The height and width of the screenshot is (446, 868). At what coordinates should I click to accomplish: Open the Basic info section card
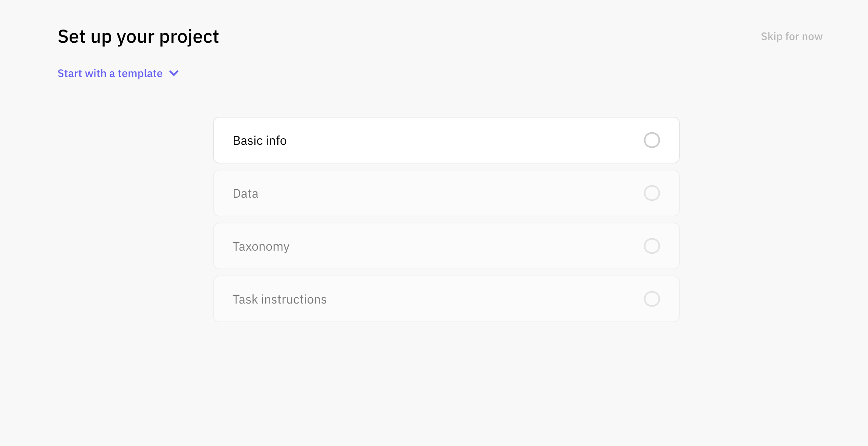pyautogui.click(x=446, y=140)
